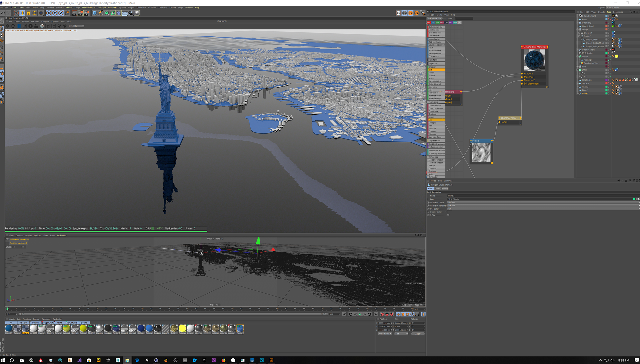Collapse the LAND object hierarchy
The height and width of the screenshot is (364, 640).
pyautogui.click(x=577, y=70)
